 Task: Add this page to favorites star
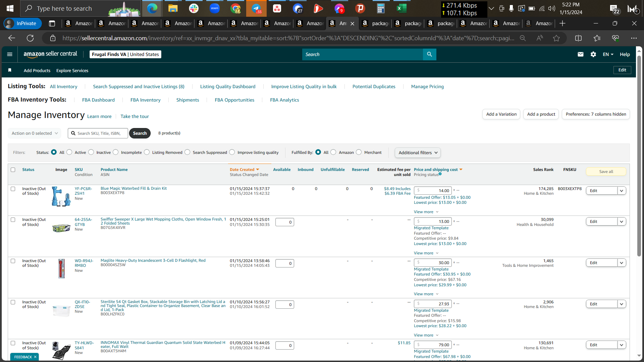556,38
